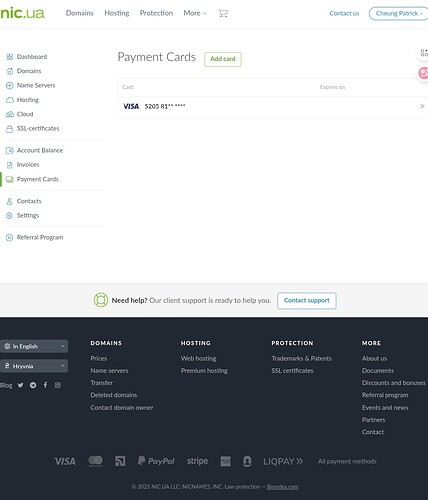
Task: Open the footer About us link
Action: tap(374, 359)
